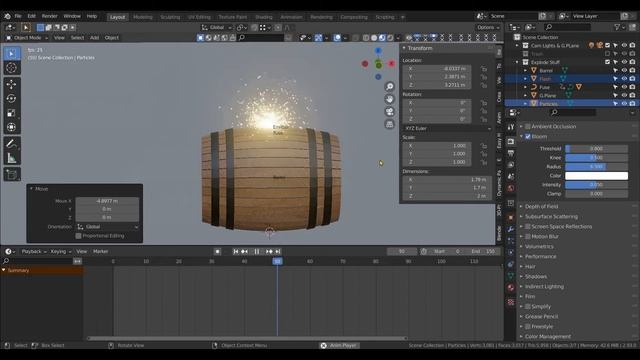Screen dimensions: 640x360
Task: Select the Move tool
Action: pyautogui.click(x=12, y=84)
